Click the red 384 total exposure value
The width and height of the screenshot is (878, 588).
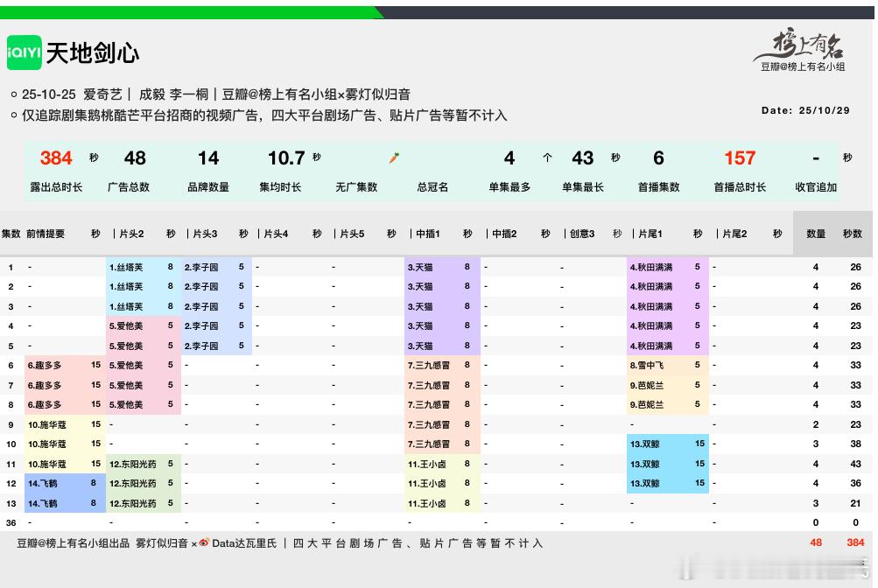(56, 158)
